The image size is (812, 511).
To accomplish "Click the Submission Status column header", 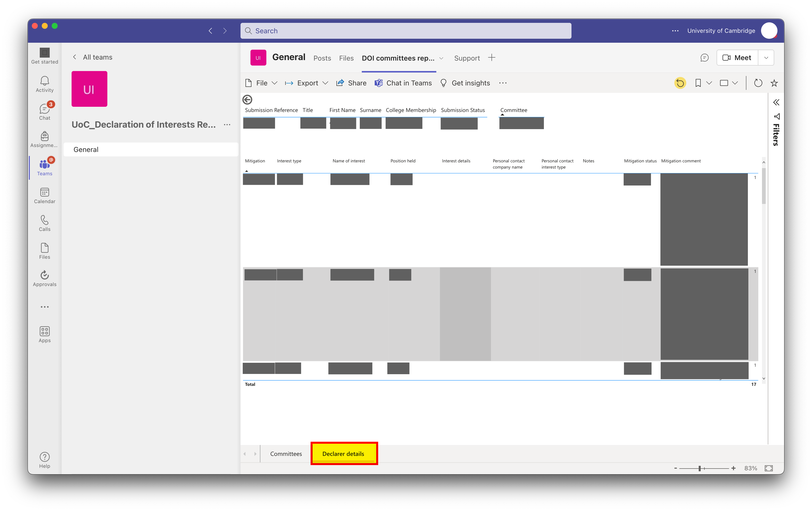I will [463, 110].
